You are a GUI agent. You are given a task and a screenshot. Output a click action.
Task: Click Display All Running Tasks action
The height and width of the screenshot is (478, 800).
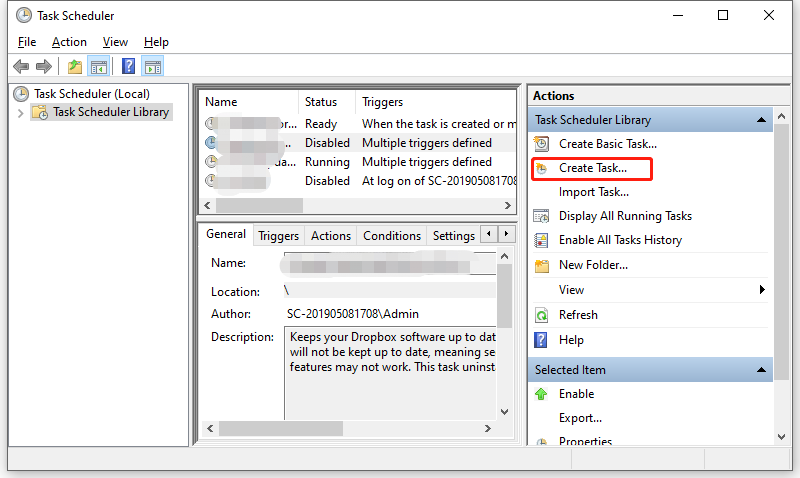pos(626,216)
